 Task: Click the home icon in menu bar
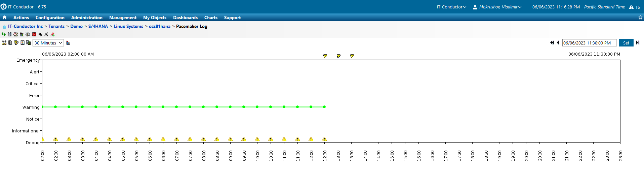click(4, 18)
